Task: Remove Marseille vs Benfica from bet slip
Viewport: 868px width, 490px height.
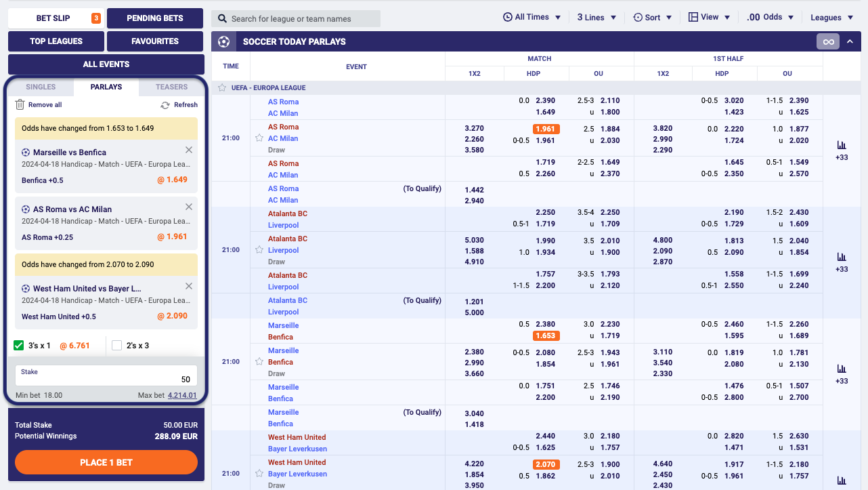Action: pos(189,150)
